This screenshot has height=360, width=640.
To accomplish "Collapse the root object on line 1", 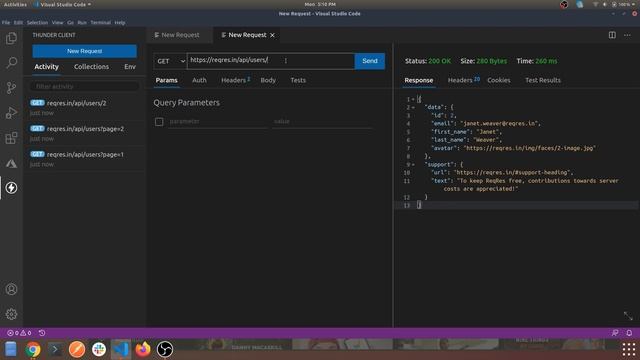I will pos(413,99).
